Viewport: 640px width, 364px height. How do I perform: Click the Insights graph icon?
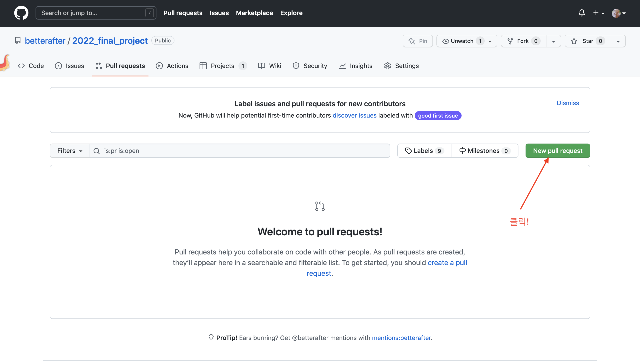342,66
